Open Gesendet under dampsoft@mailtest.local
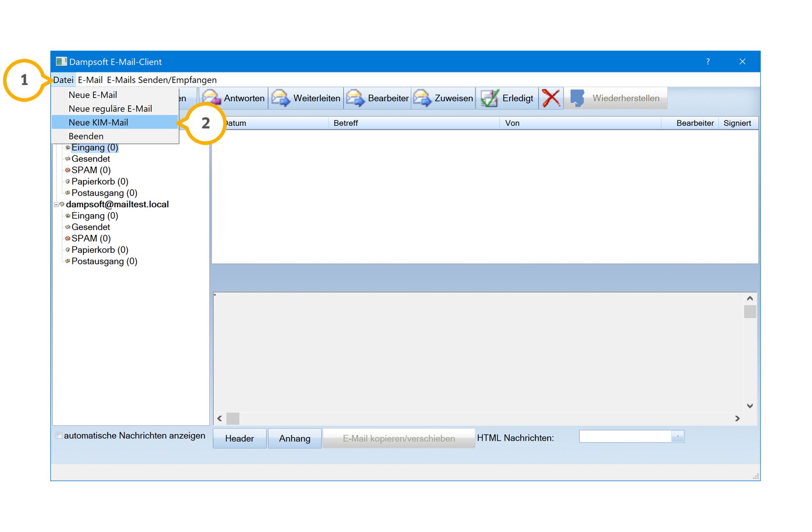The height and width of the screenshot is (532, 812). point(91,227)
